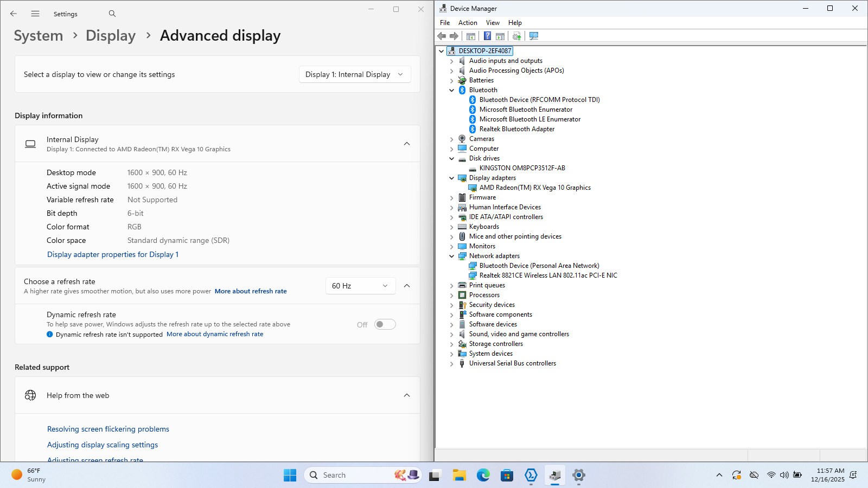Open the View menu in Device Manager
This screenshot has height=488, width=868.
(x=493, y=23)
